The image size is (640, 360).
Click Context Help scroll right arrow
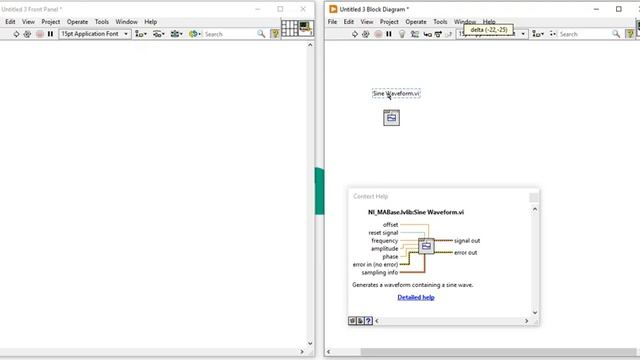click(x=527, y=321)
